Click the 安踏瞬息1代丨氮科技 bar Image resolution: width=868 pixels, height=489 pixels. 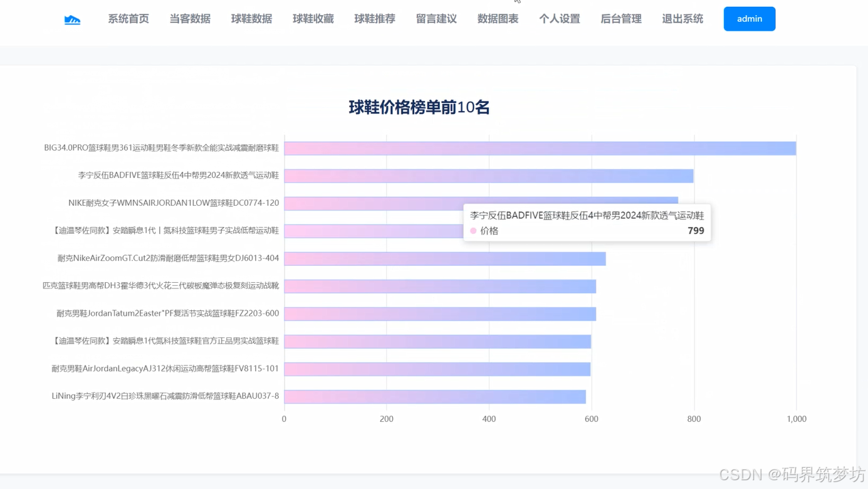click(x=374, y=231)
